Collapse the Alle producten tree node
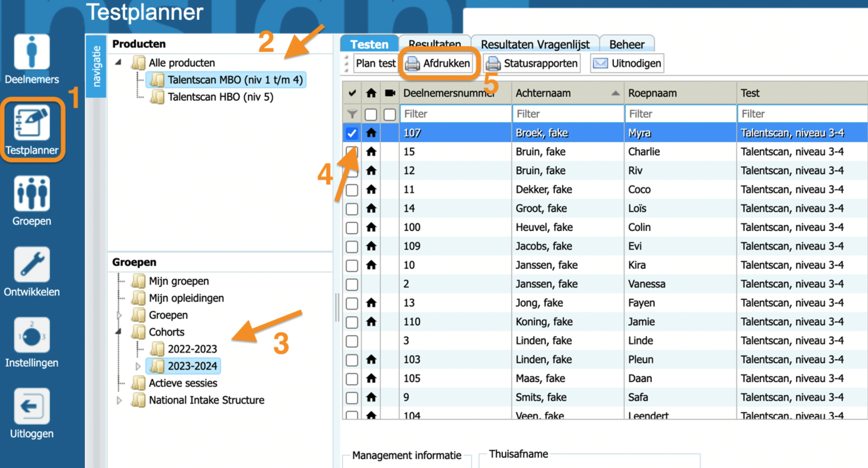The image size is (868, 468). [118, 62]
